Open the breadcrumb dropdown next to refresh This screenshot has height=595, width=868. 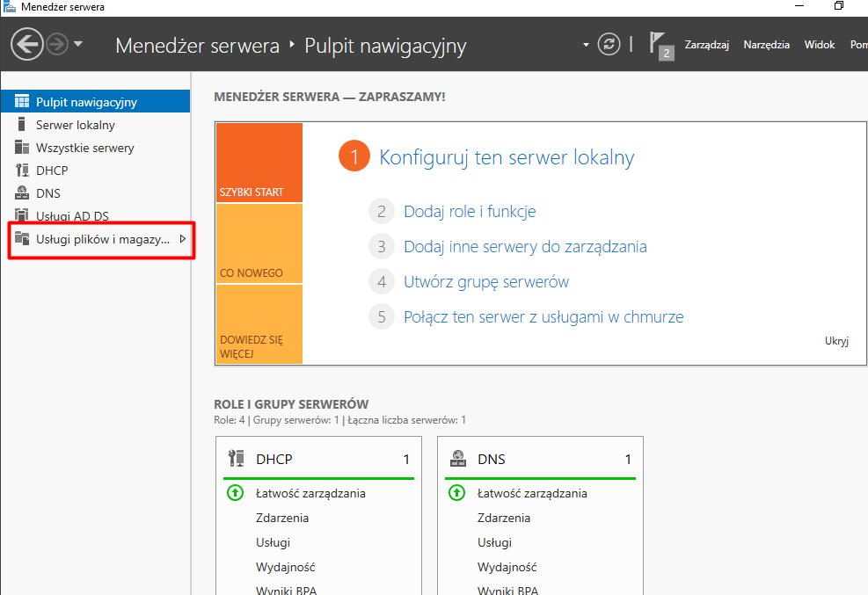[586, 45]
